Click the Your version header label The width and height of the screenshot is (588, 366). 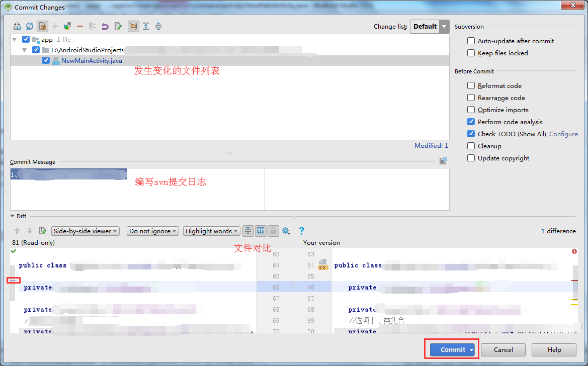[321, 243]
